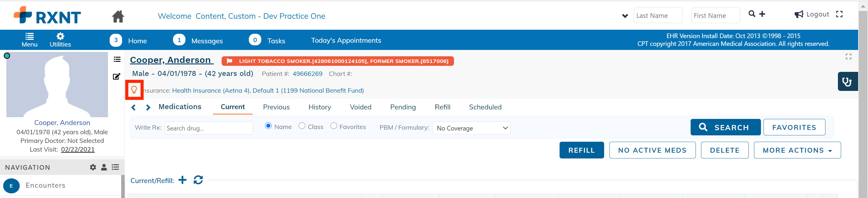Open Utilities gear in blue bar

(60, 40)
